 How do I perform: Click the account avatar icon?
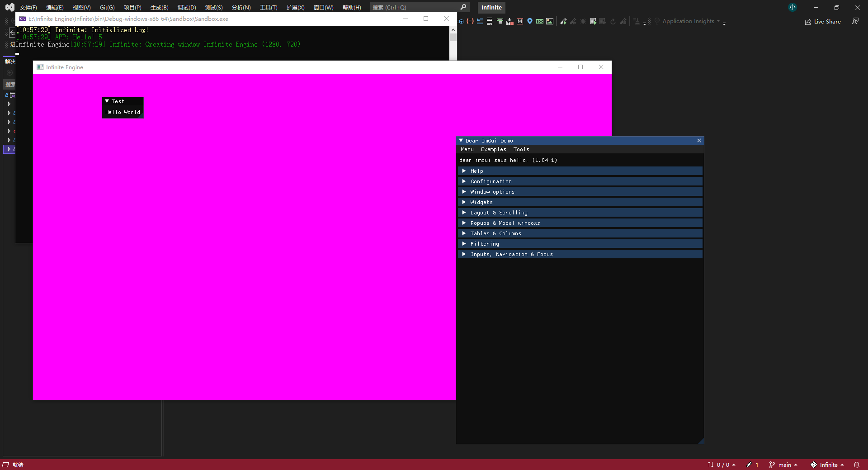tap(793, 7)
